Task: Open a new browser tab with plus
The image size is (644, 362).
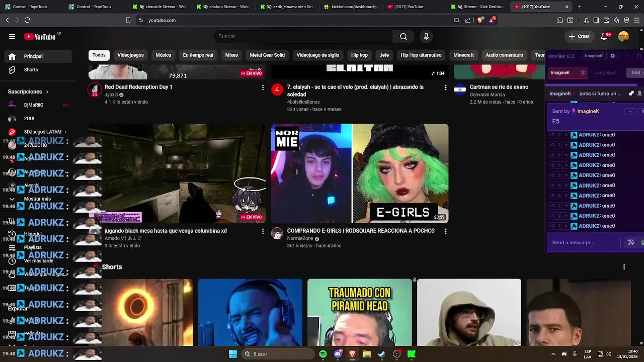Action: pyautogui.click(x=579, y=7)
